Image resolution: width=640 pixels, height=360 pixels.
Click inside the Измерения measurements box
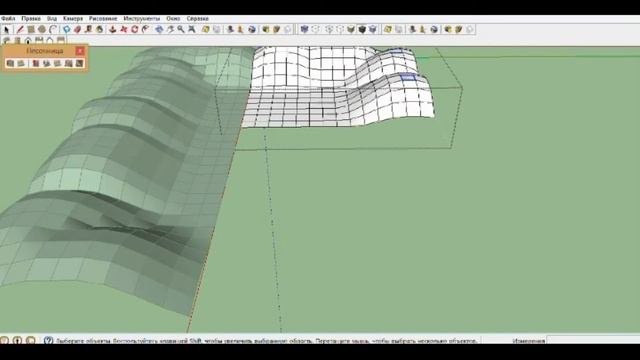point(593,340)
